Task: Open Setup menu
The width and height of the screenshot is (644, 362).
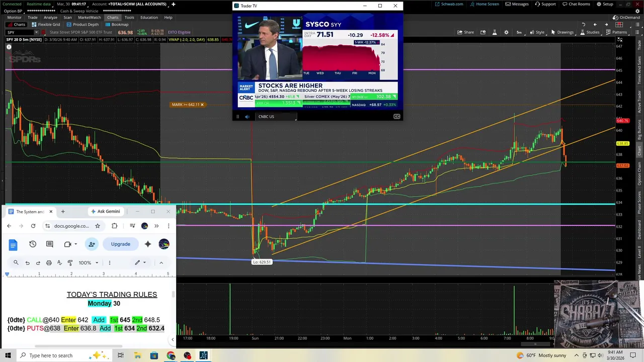Action: coord(605,4)
